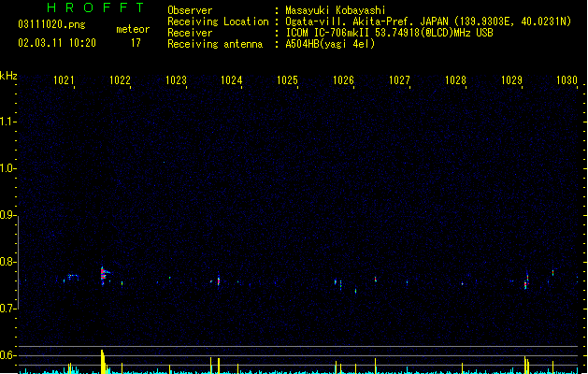Click frequency axis label 0.7

pyautogui.click(x=7, y=309)
